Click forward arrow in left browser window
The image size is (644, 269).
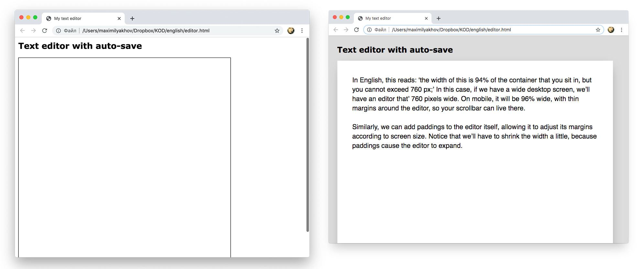[33, 31]
